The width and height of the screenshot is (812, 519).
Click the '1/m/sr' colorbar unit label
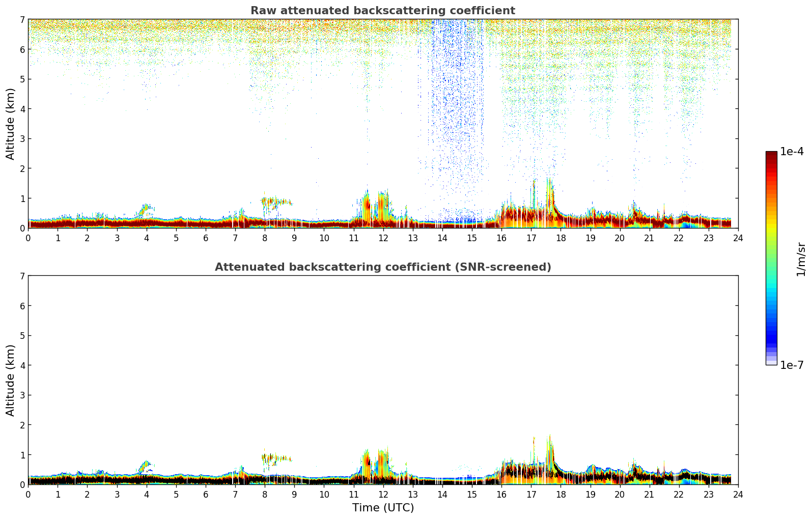(x=801, y=259)
